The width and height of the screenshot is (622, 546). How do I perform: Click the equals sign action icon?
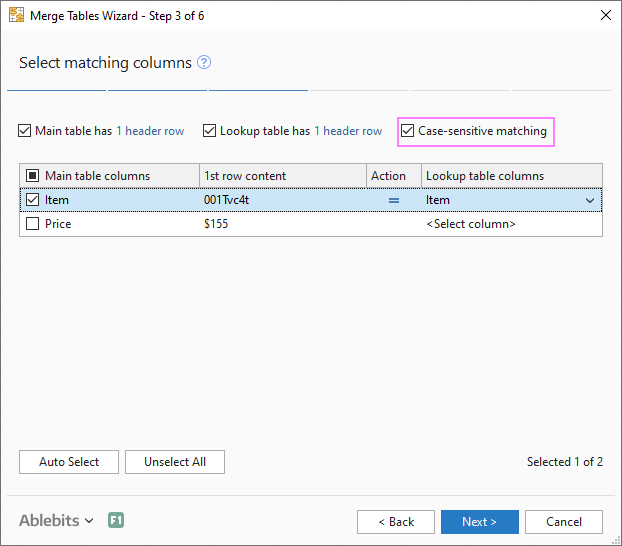click(394, 200)
